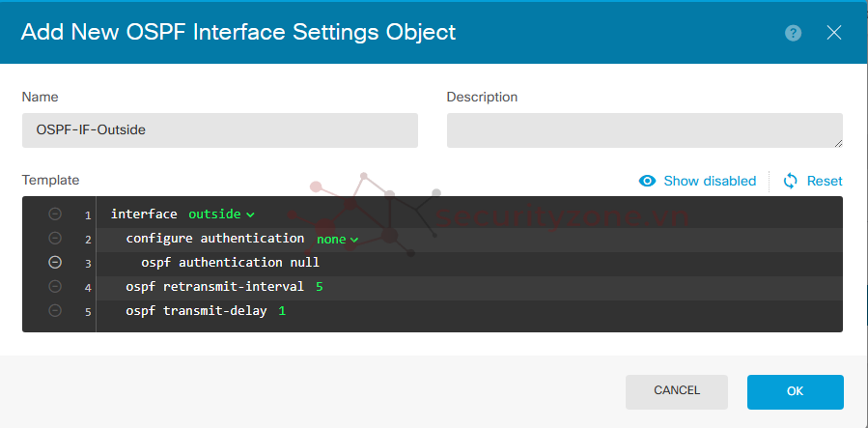
Task: Click the 'Reset' template link text
Action: [x=825, y=181]
